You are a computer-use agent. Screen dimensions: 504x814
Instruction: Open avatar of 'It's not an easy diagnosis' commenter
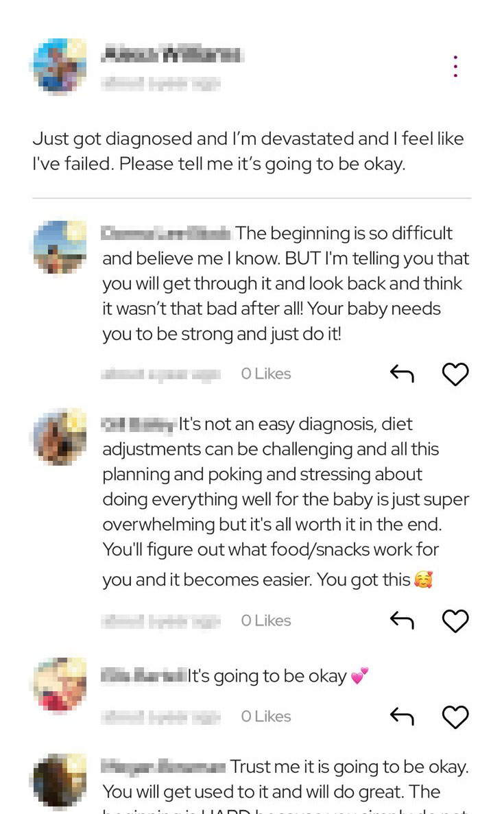(60, 438)
